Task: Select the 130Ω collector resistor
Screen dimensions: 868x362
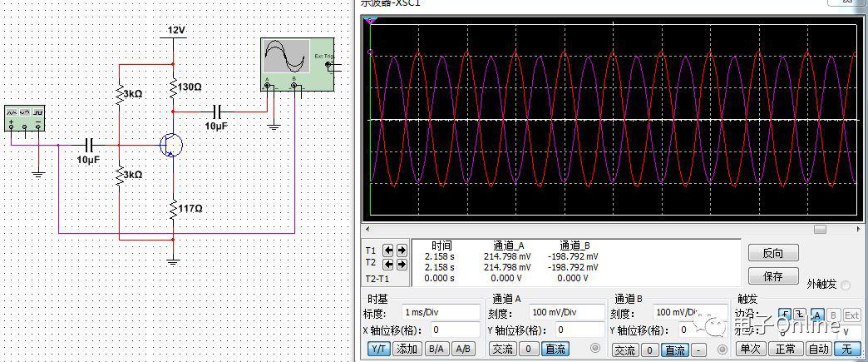Action: click(173, 87)
